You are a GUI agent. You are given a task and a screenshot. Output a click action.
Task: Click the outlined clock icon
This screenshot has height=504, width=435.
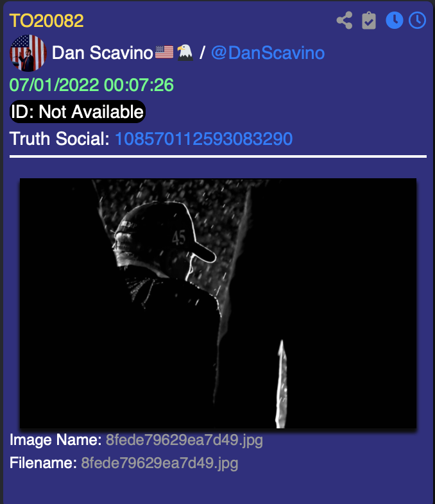pyautogui.click(x=417, y=21)
